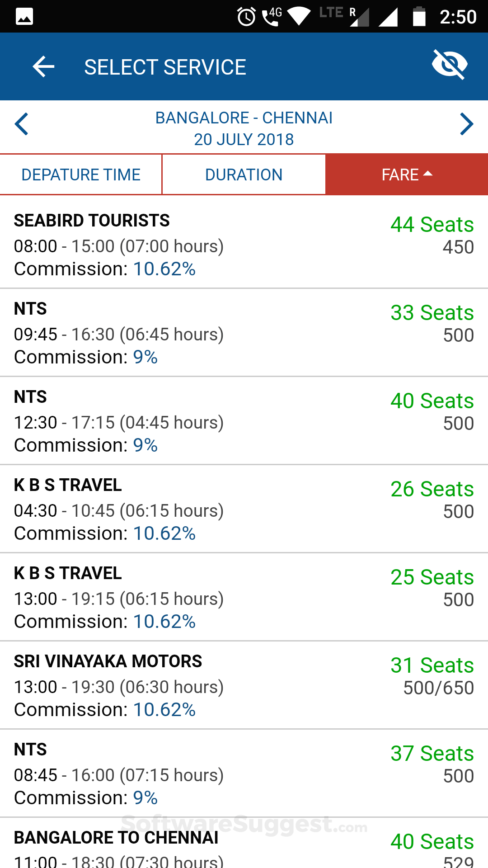
Task: Tap the WiFi signal status icon
Action: (299, 17)
